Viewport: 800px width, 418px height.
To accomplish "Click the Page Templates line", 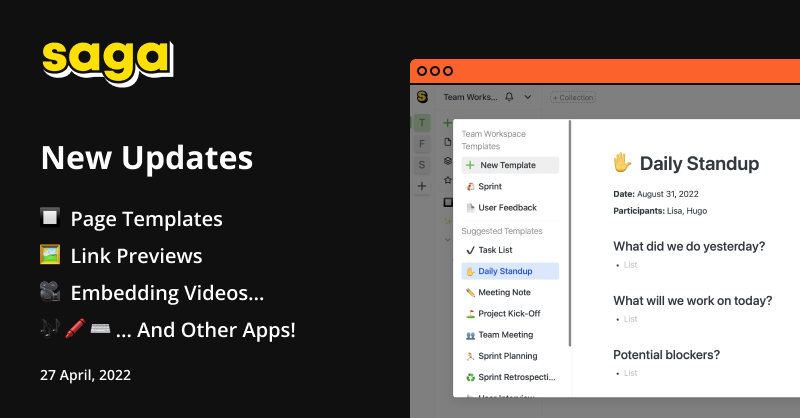I will point(146,219).
